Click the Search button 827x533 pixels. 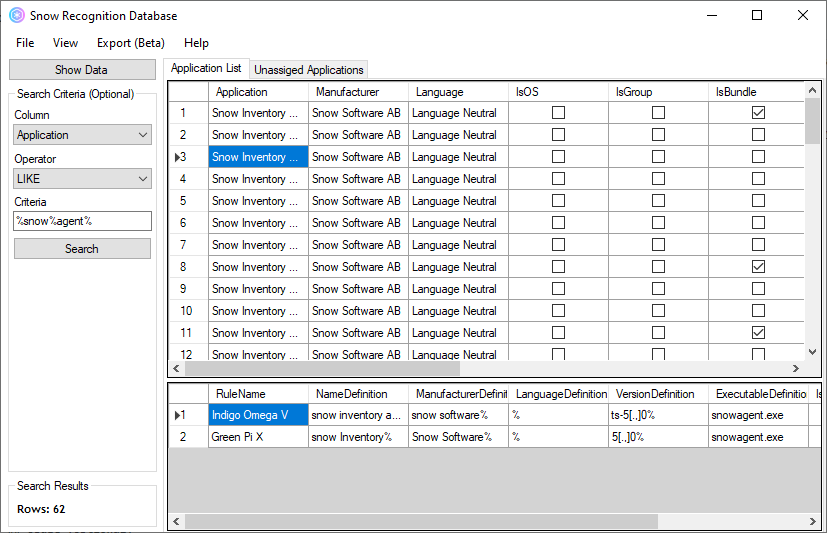82,249
